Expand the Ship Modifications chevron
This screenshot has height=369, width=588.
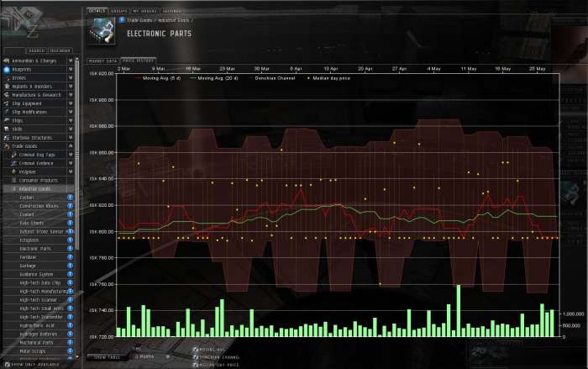pyautogui.click(x=70, y=112)
